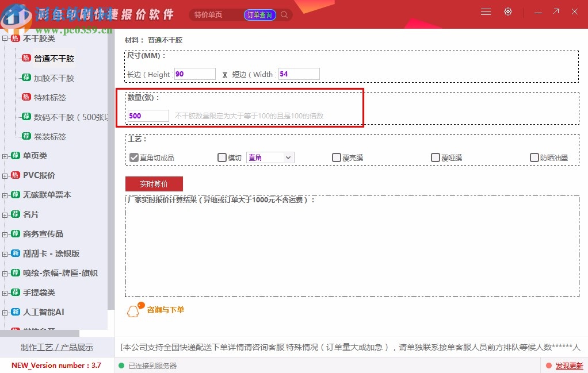
Task: Click the 实时算价 button
Action: click(154, 183)
